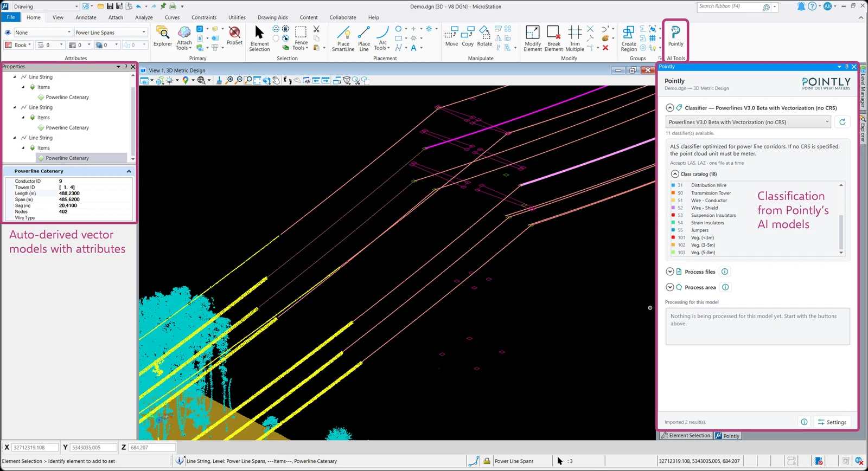Select the Break Element tool
868x471 pixels.
pos(553,38)
